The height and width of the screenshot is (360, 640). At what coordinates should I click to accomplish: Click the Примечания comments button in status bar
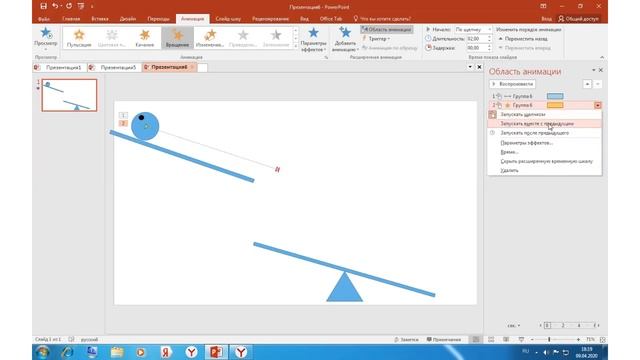click(x=444, y=340)
